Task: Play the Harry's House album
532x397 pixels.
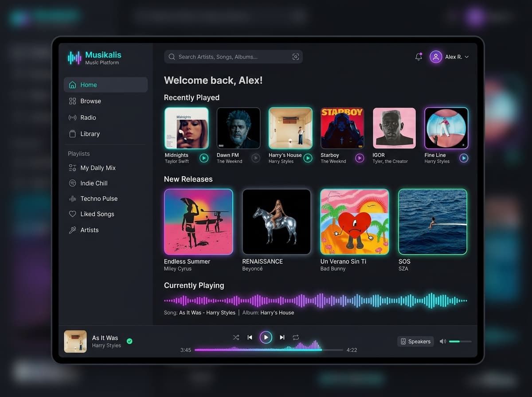Action: (308, 158)
